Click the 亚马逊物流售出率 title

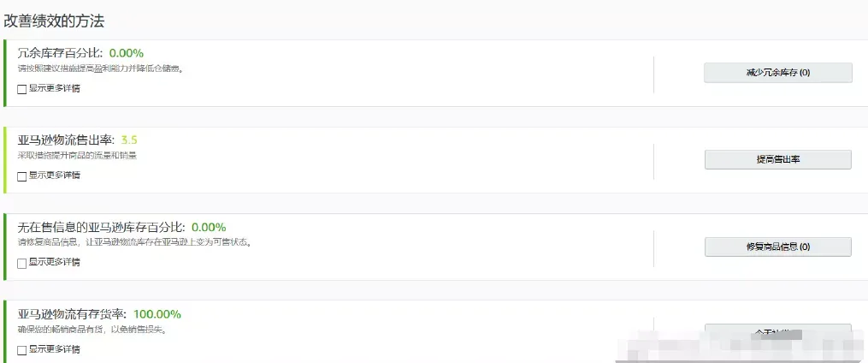66,140
